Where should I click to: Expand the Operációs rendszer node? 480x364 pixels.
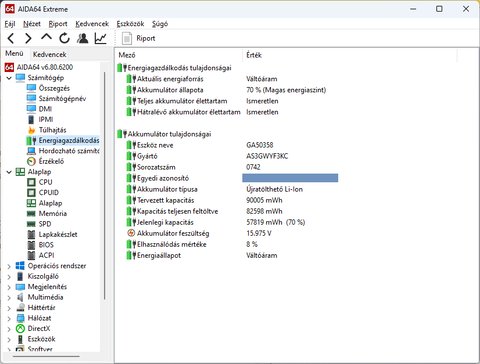[x=9, y=266]
